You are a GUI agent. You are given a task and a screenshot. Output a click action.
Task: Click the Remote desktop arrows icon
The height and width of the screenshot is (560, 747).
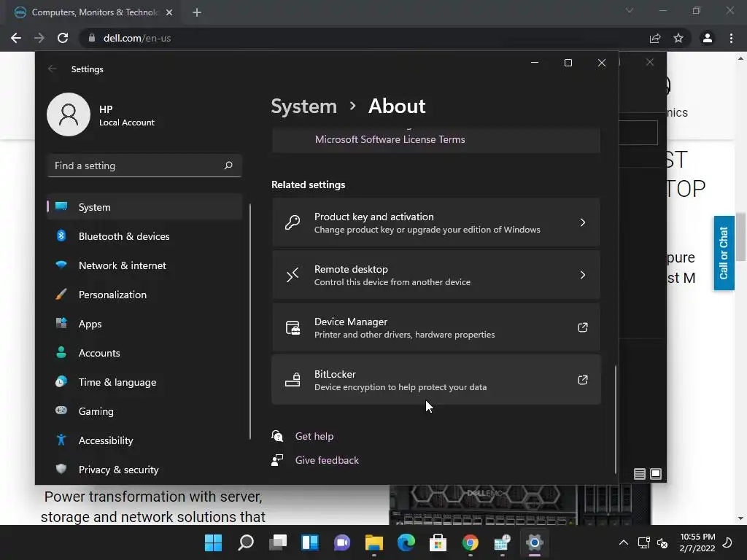pos(293,275)
